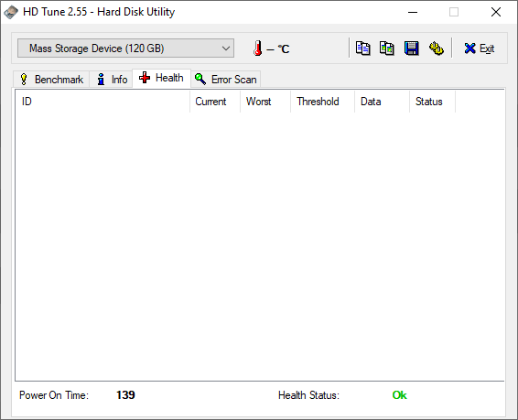Click the floppy disk save icon

coord(411,48)
